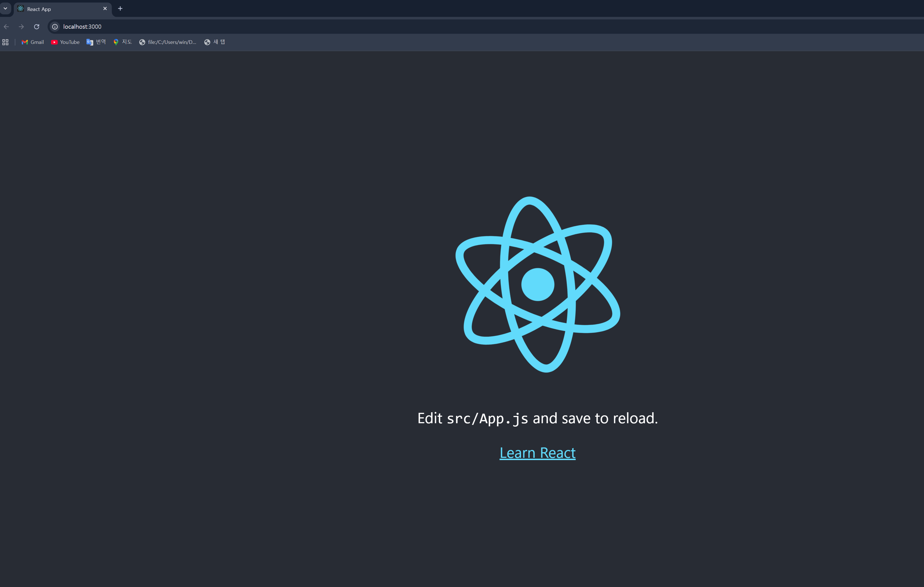Click the reload page icon
Viewport: 924px width, 587px height.
pos(36,26)
